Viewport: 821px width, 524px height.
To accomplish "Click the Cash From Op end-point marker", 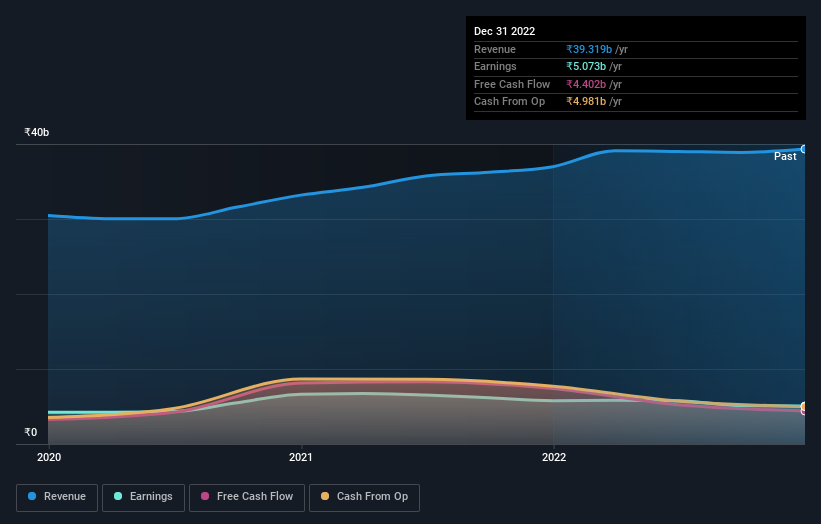I will 804,406.
